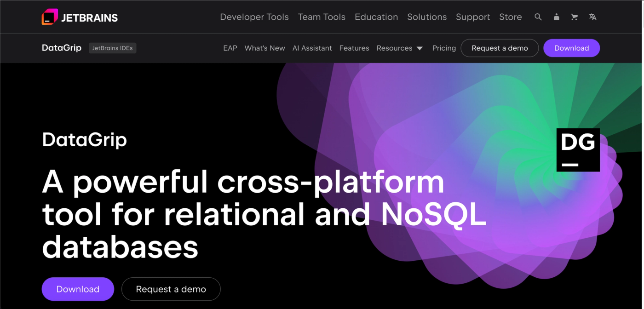The height and width of the screenshot is (309, 644).
Task: Click the DG DataGrip product logo
Action: coord(578,150)
